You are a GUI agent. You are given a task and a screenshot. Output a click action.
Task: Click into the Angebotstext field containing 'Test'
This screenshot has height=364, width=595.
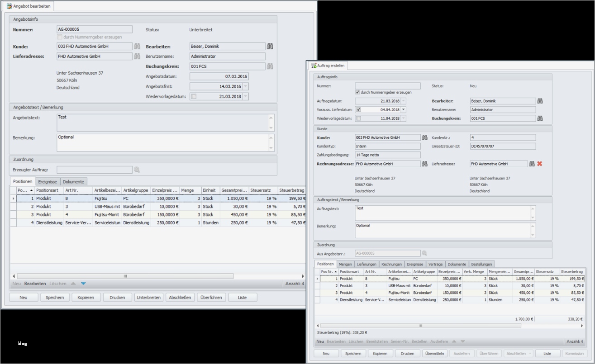(x=163, y=122)
